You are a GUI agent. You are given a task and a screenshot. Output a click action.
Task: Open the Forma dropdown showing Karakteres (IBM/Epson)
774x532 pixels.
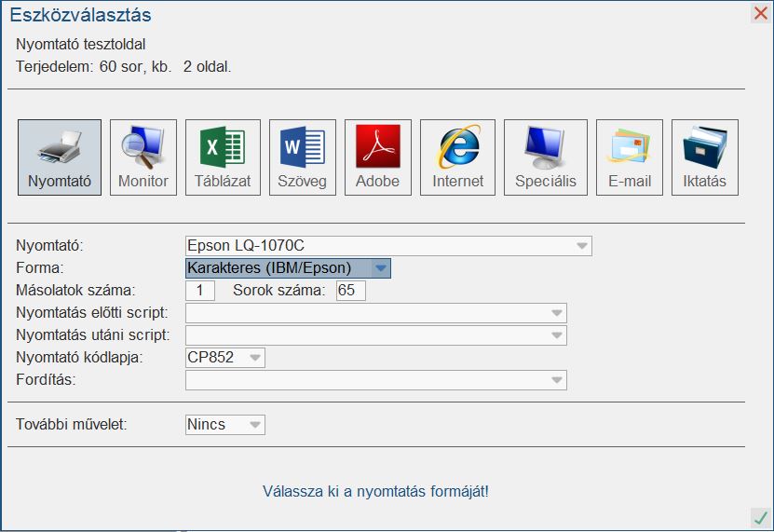click(x=289, y=268)
